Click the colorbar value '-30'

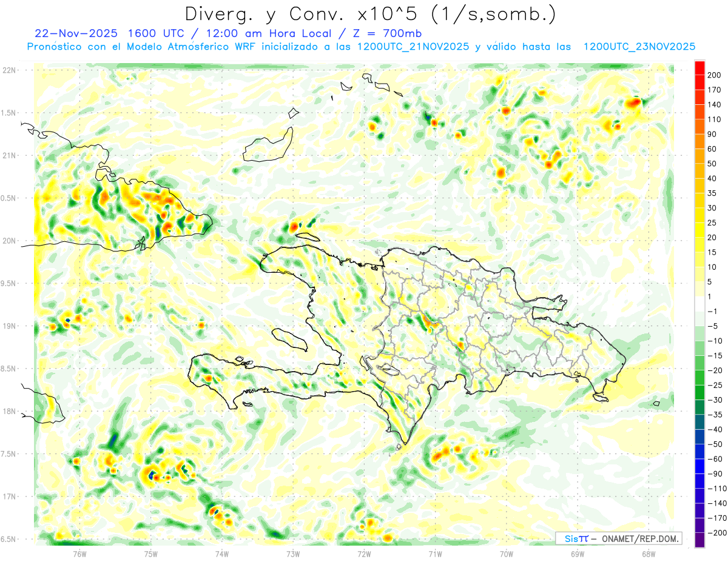[x=715, y=400]
